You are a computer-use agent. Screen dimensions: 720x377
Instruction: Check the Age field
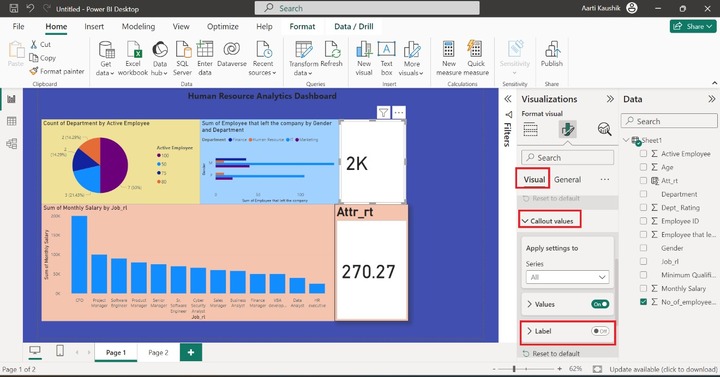[643, 167]
